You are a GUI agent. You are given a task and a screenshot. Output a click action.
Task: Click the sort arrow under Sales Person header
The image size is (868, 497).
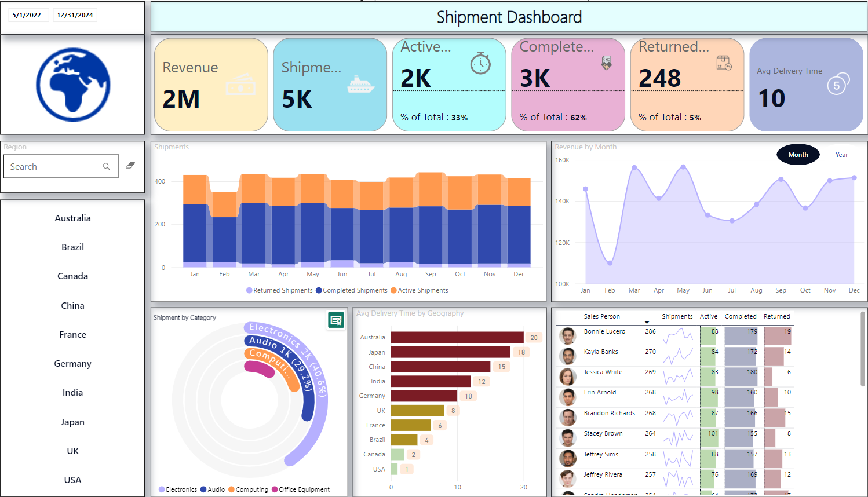click(x=647, y=323)
